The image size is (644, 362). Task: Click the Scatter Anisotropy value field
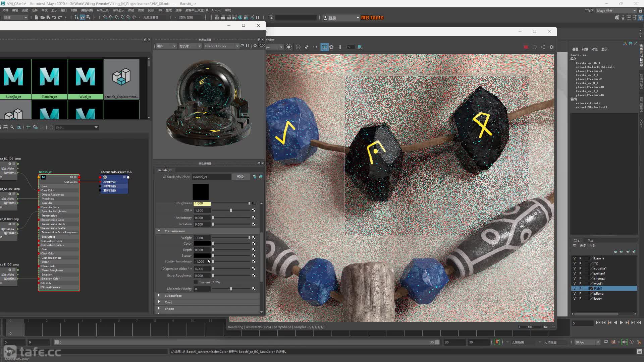coord(202,261)
